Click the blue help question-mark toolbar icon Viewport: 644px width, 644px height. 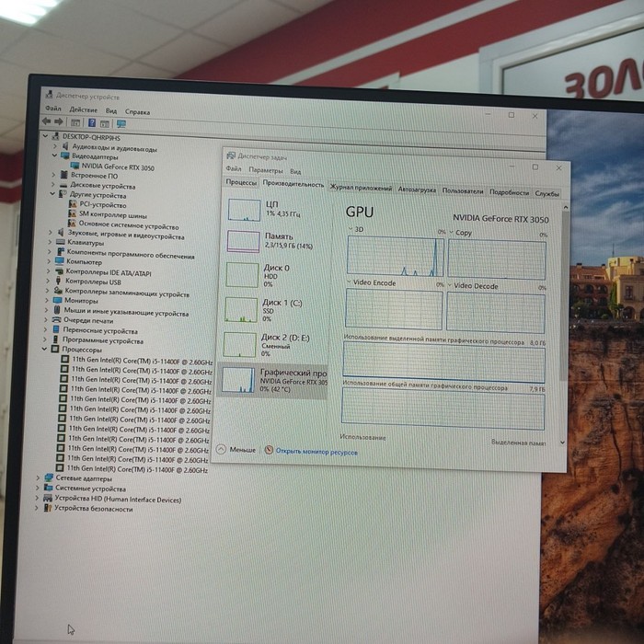tap(92, 122)
